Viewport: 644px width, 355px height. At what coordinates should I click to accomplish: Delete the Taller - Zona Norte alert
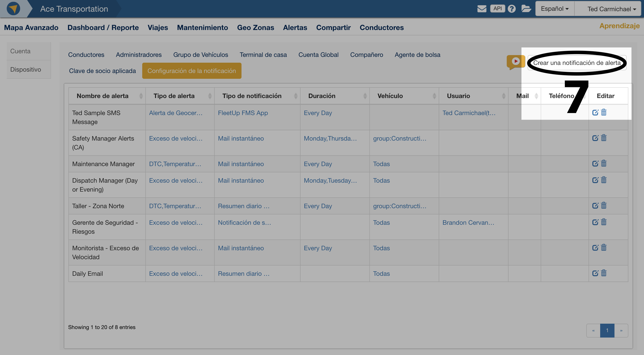604,205
